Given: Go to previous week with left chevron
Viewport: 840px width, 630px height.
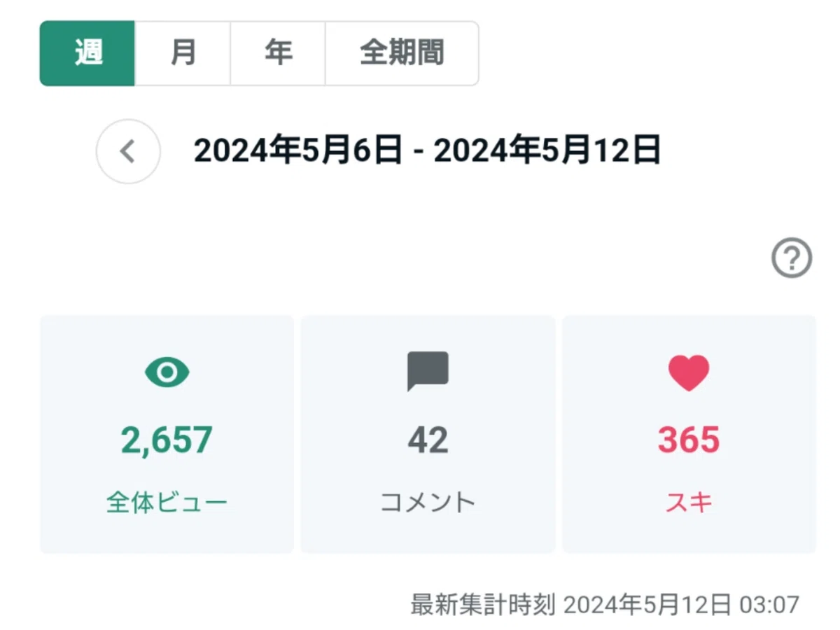Looking at the screenshot, I should (x=128, y=151).
